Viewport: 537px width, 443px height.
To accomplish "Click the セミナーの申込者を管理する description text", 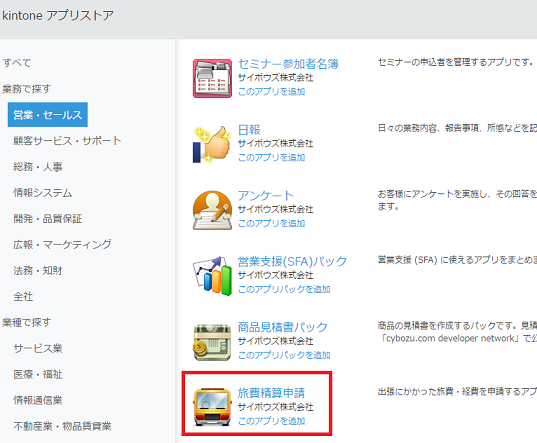I will (x=455, y=62).
